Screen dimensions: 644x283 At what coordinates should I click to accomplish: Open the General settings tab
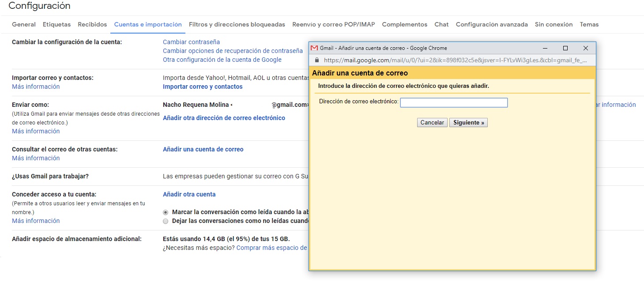(24, 25)
